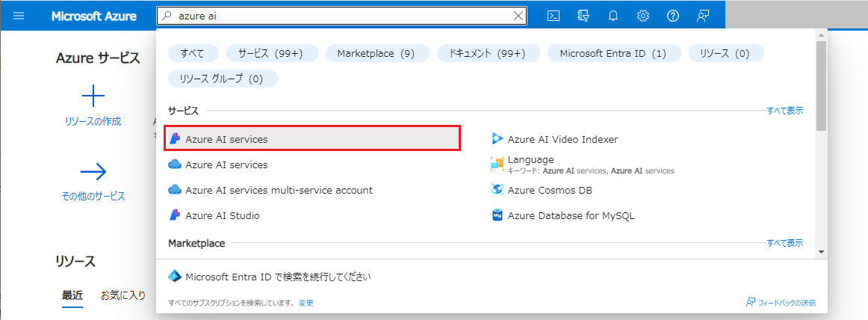Click the arrow icon for その他のサービス
Viewport: 868px width, 320px height.
click(x=93, y=172)
